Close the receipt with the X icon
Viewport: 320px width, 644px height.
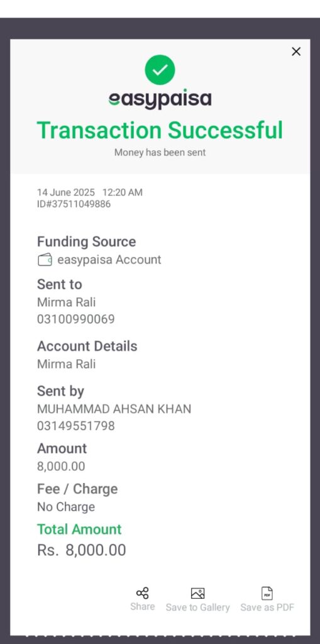pos(295,52)
